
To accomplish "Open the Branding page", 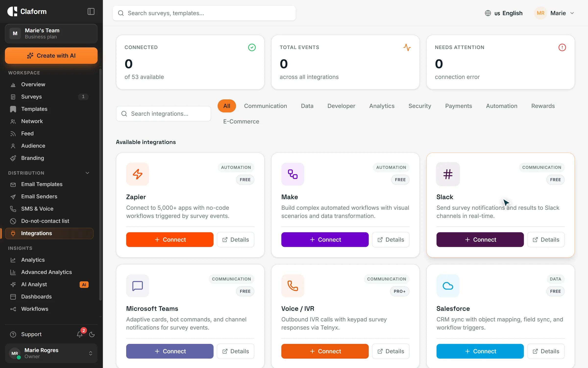I will [49, 158].
